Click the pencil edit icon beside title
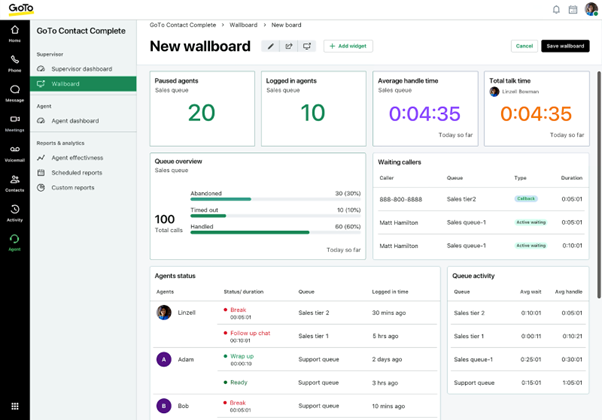The image size is (602, 420). point(271,46)
